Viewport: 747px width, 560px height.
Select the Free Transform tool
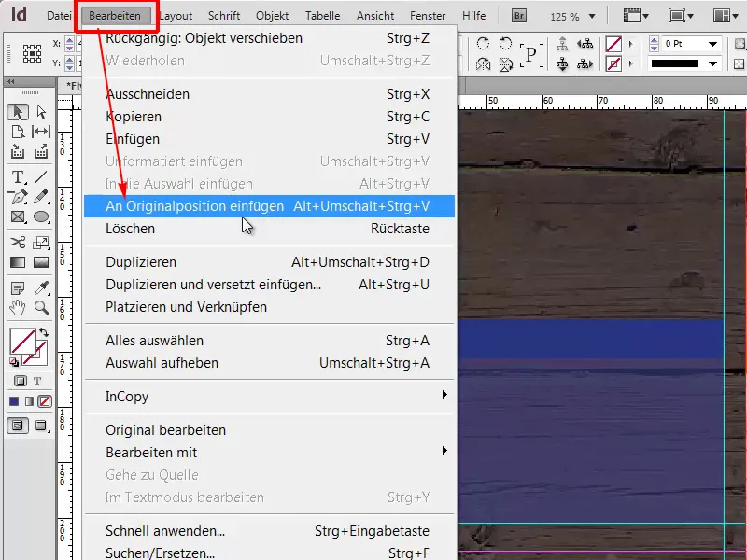(x=41, y=243)
